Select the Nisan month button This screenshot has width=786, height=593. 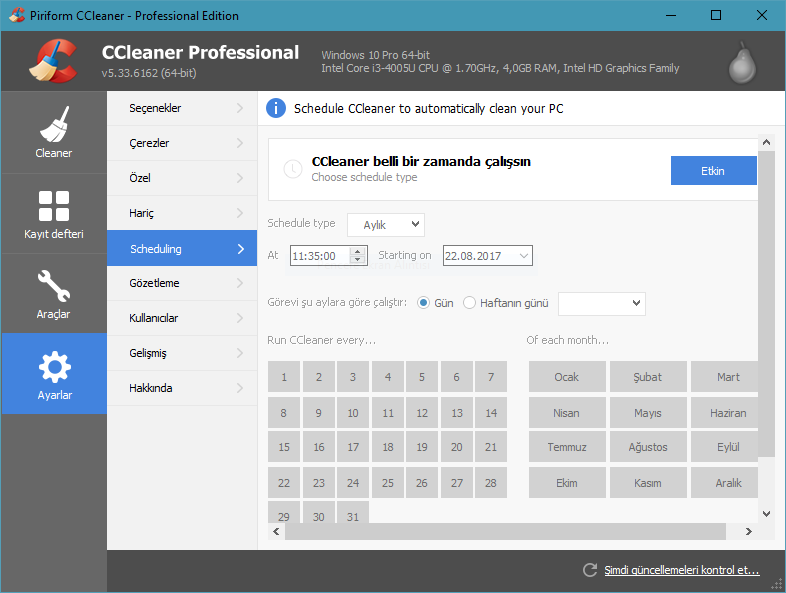(x=567, y=413)
